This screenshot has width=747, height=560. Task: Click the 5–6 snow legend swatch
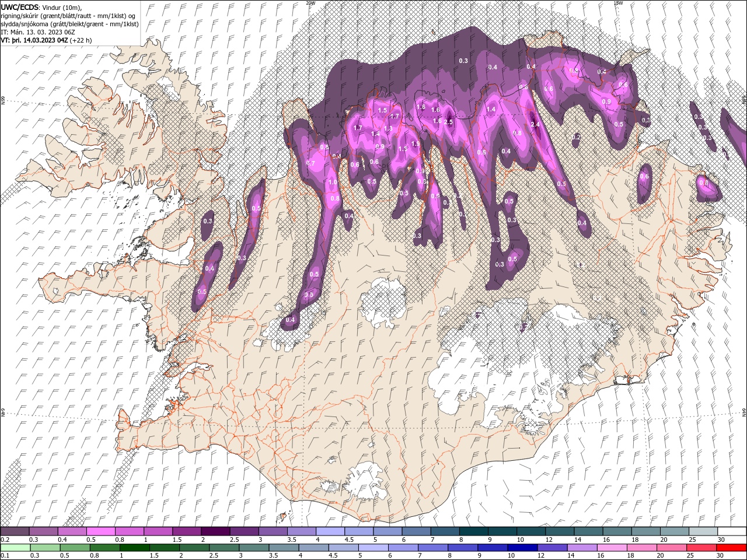388,531
